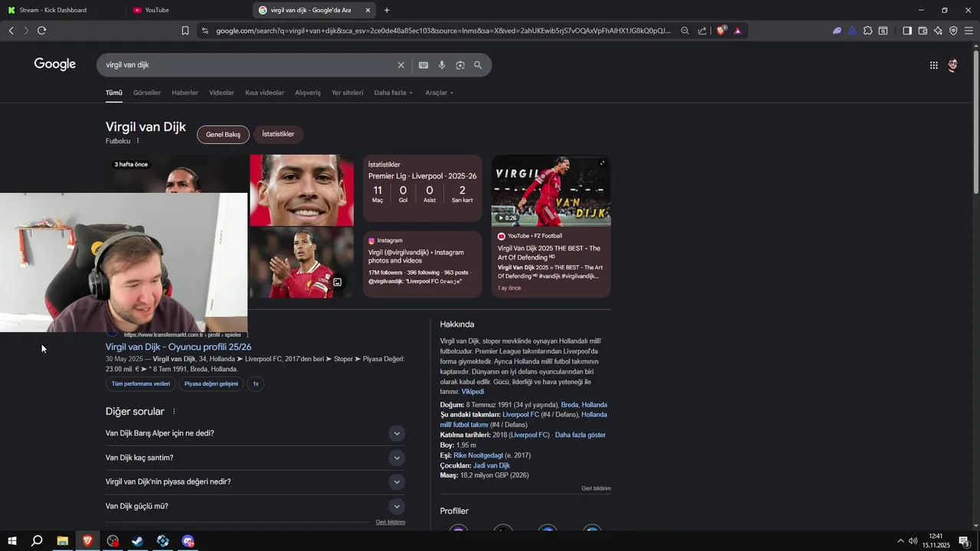This screenshot has height=551, width=980.
Task: Close the Virgil van Dijk Google tab
Action: tap(367, 10)
